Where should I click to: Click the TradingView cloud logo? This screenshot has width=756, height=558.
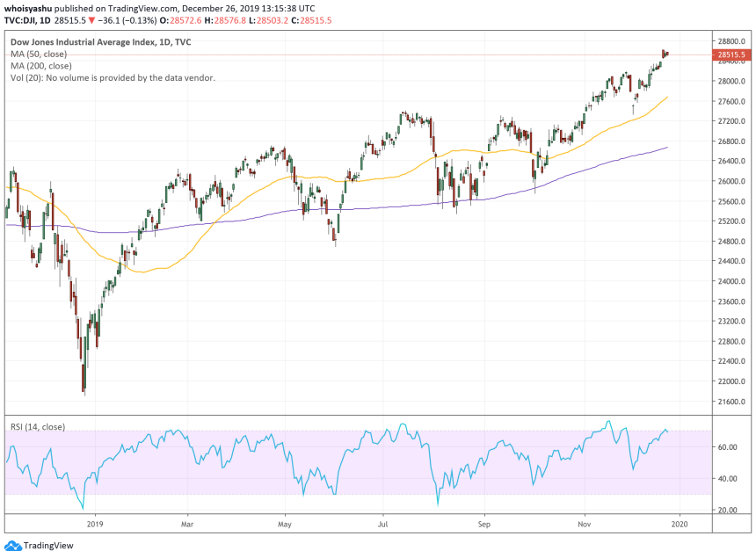click(x=12, y=544)
